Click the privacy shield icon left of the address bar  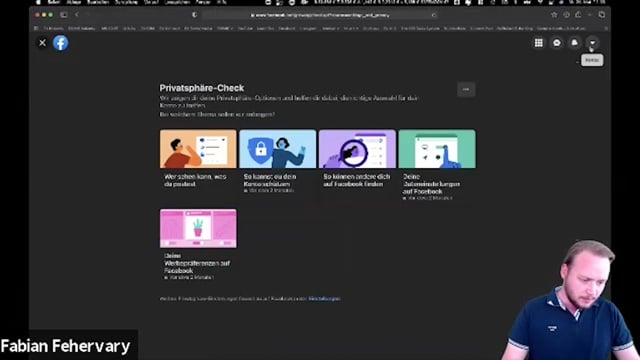(194, 15)
